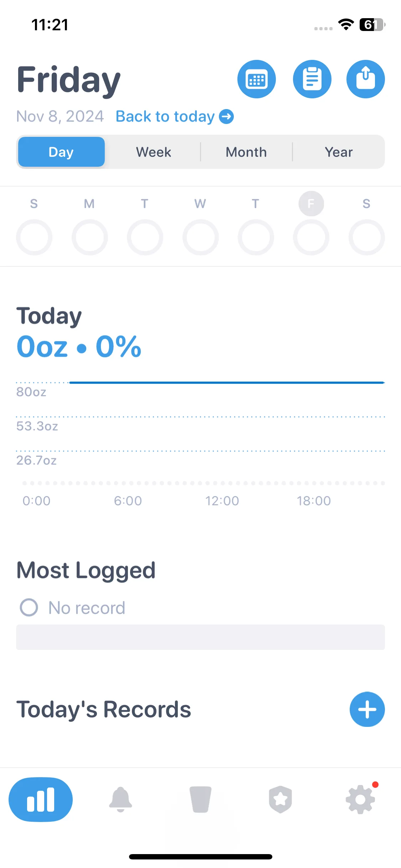Screen dimensions: 401x868
Task: Select Sunday's progress ring
Action: [x=34, y=237]
